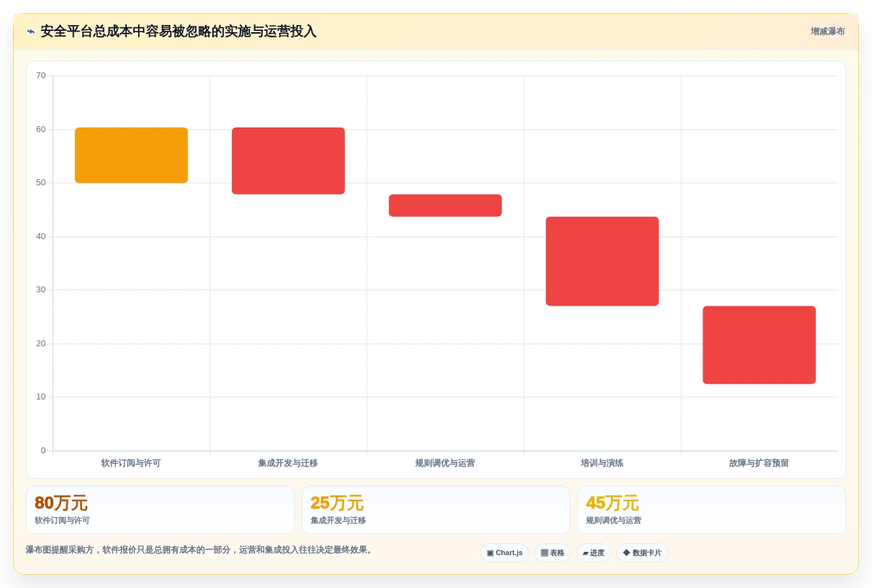Click the x-axis label 软件订阅与许可
872x588 pixels.
(x=131, y=463)
